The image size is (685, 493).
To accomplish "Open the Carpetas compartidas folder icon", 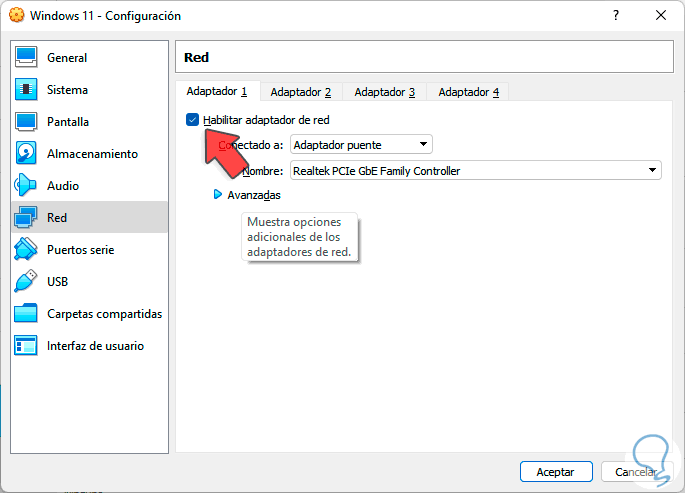I will click(26, 314).
